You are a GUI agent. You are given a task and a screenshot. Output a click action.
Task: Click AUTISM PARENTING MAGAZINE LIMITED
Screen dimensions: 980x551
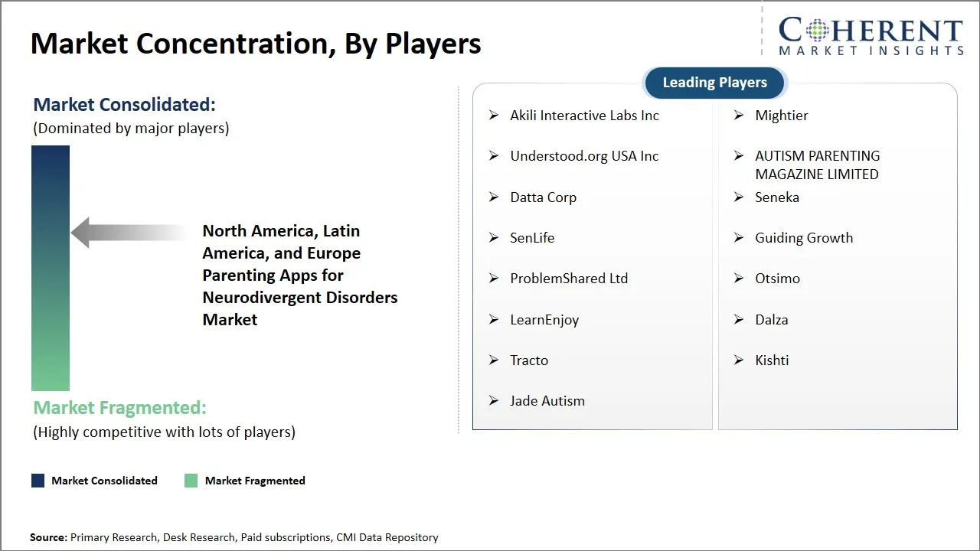pyautogui.click(x=817, y=165)
